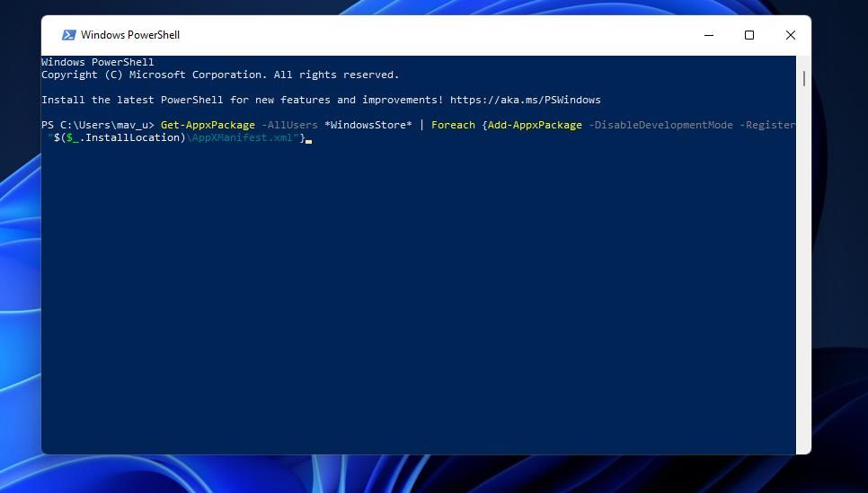Close the Windows PowerShell window
Screen dimensions: 868x493
click(791, 35)
